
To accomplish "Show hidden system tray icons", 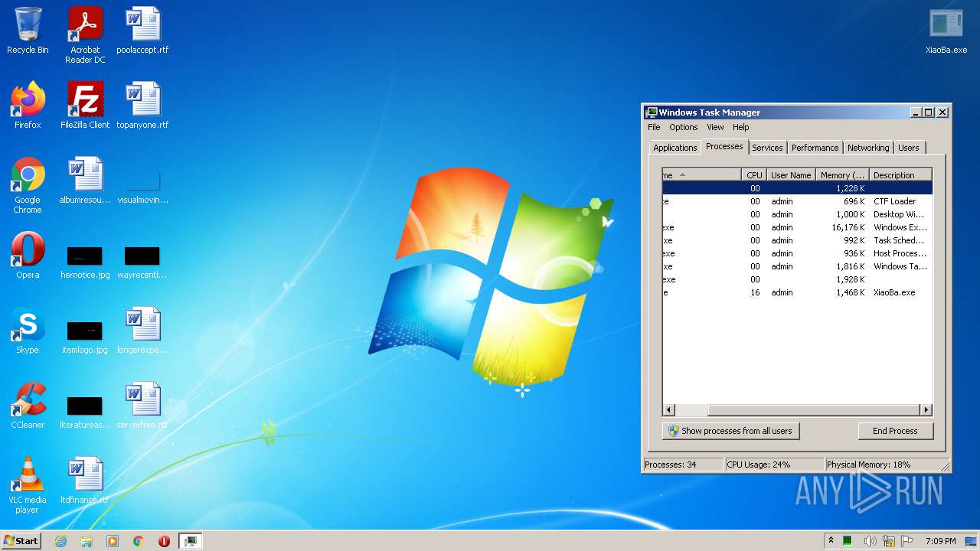I will click(831, 541).
